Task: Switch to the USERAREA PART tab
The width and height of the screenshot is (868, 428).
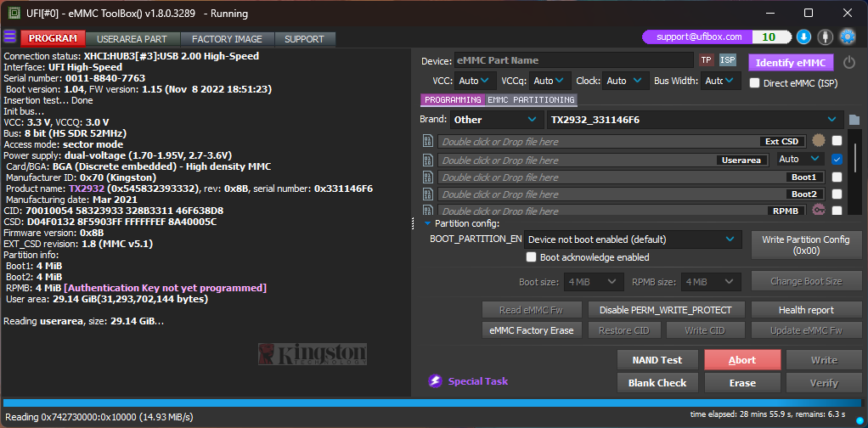Action: 132,39
